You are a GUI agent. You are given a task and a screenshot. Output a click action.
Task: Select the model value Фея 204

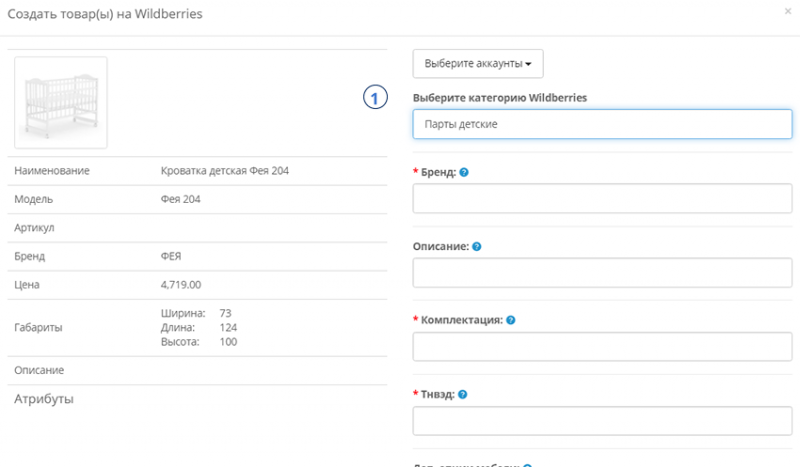tap(180, 199)
